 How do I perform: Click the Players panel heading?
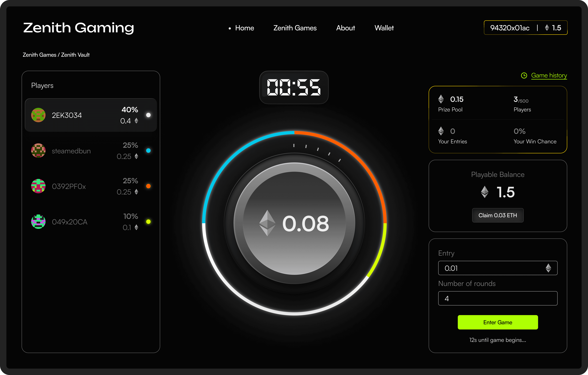click(x=42, y=85)
